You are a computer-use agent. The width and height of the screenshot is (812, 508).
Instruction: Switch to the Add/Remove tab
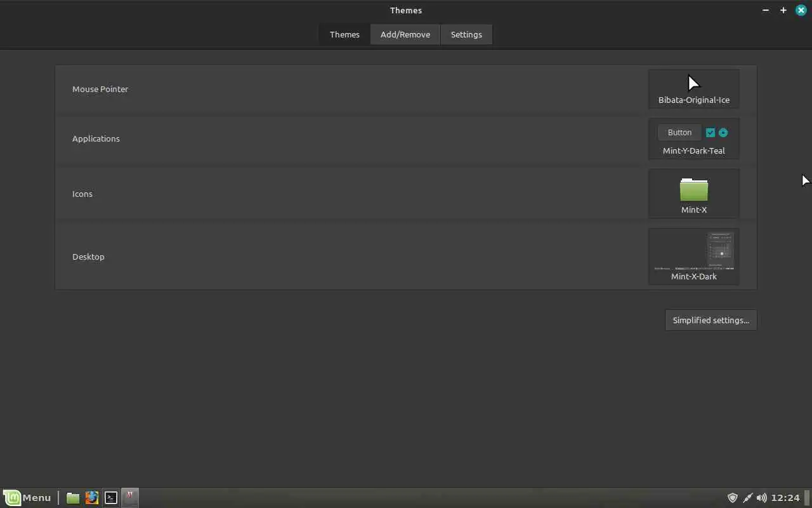tap(405, 34)
